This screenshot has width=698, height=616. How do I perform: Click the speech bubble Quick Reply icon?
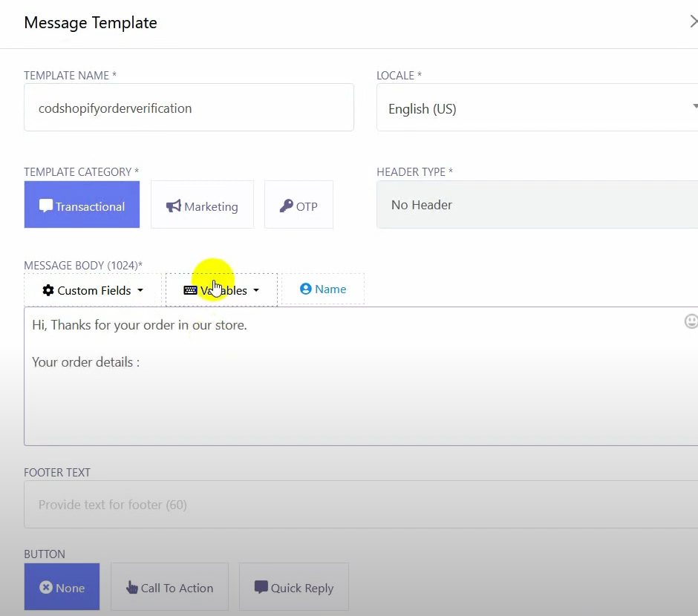tap(261, 587)
